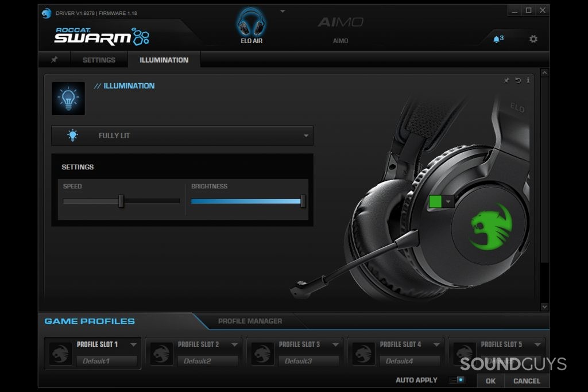Click the Roccat Swarm logo
Screen dimensions: 588x392
tap(102, 36)
